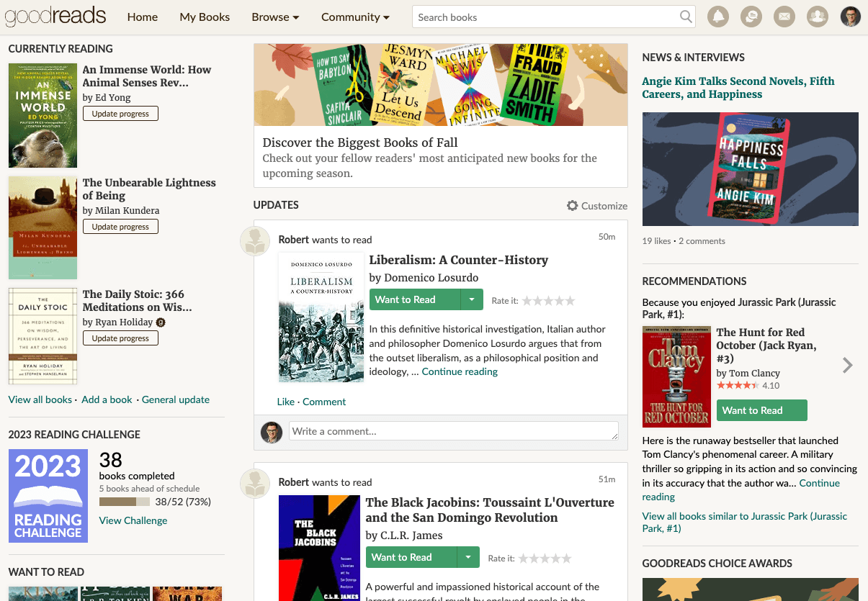Continue reading the Liberalism description
The image size is (868, 601).
tap(460, 372)
